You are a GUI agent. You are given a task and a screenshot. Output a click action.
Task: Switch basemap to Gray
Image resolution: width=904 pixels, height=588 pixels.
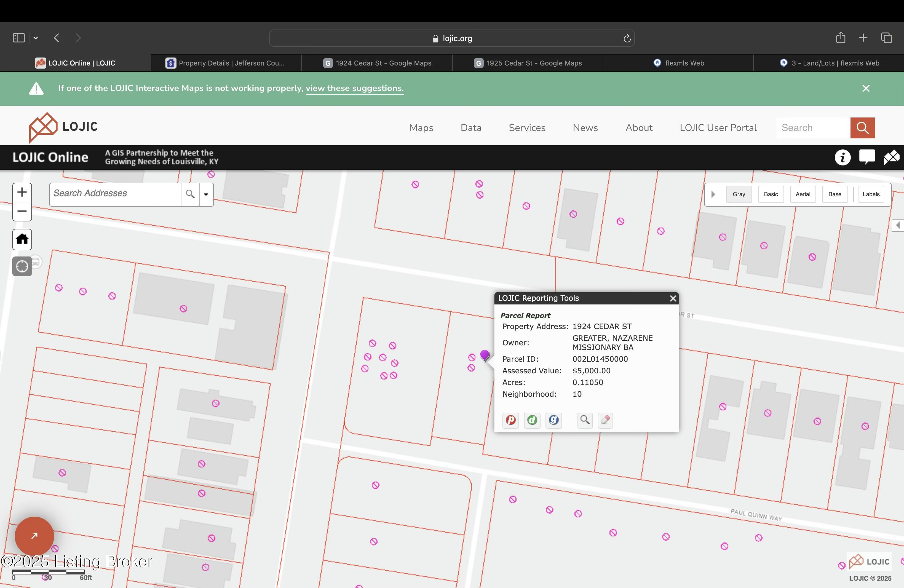point(739,194)
